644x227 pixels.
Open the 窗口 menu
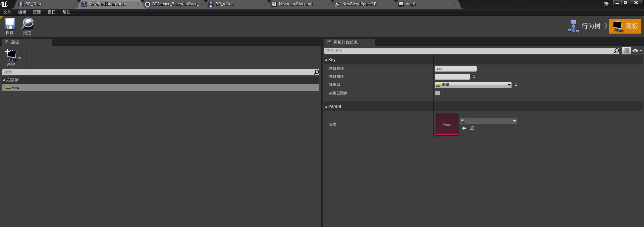tap(52, 12)
